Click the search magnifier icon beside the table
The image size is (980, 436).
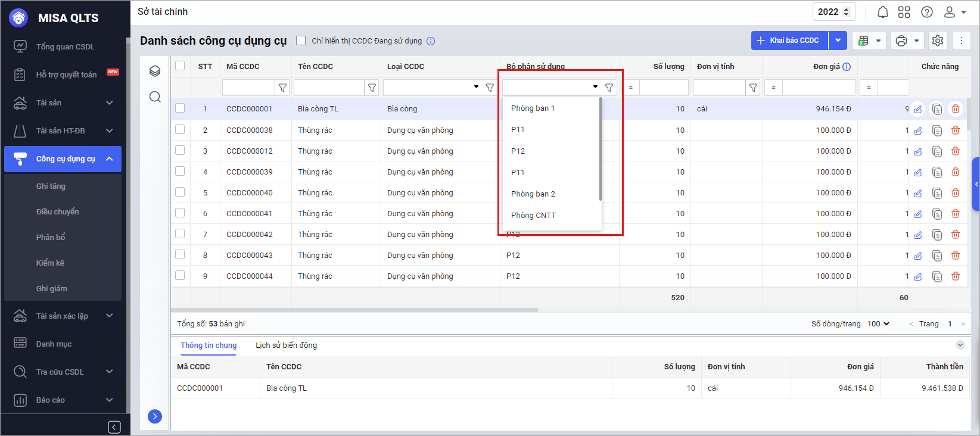coord(155,97)
